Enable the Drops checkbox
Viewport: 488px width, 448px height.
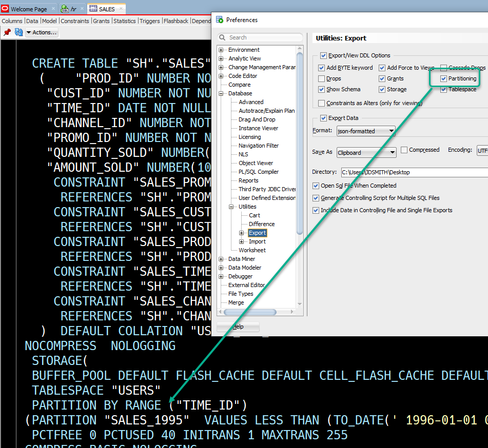[x=322, y=78]
